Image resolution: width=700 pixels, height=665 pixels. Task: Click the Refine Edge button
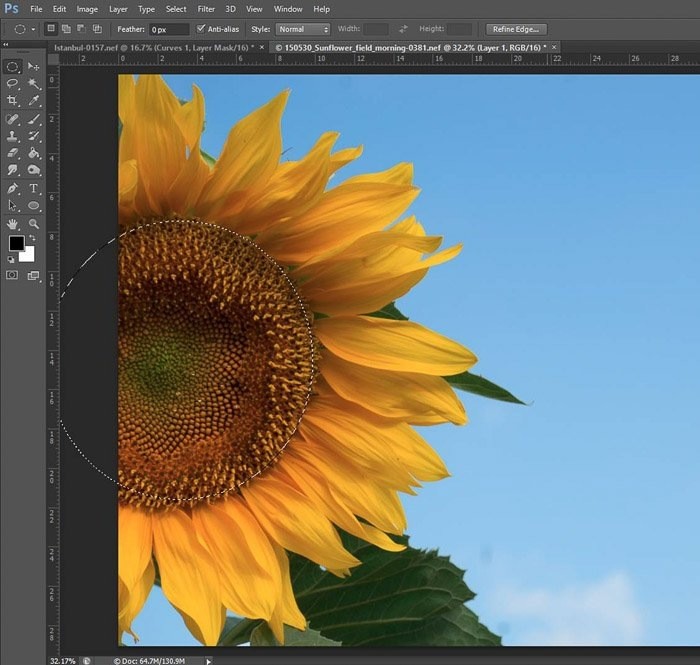click(x=517, y=29)
